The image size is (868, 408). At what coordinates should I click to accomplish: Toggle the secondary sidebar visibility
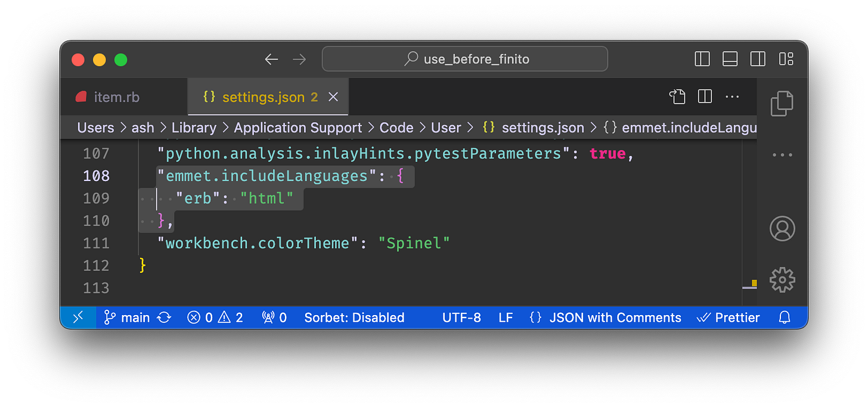758,59
